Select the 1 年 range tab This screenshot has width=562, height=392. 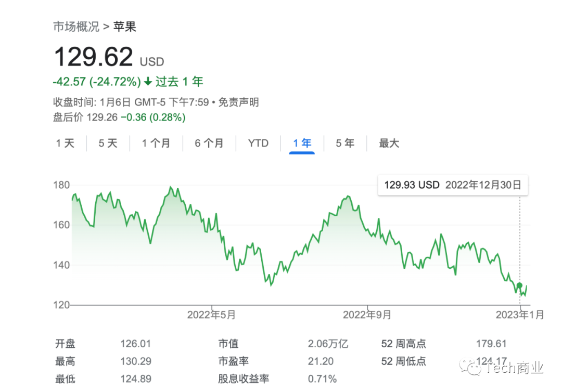(x=302, y=143)
